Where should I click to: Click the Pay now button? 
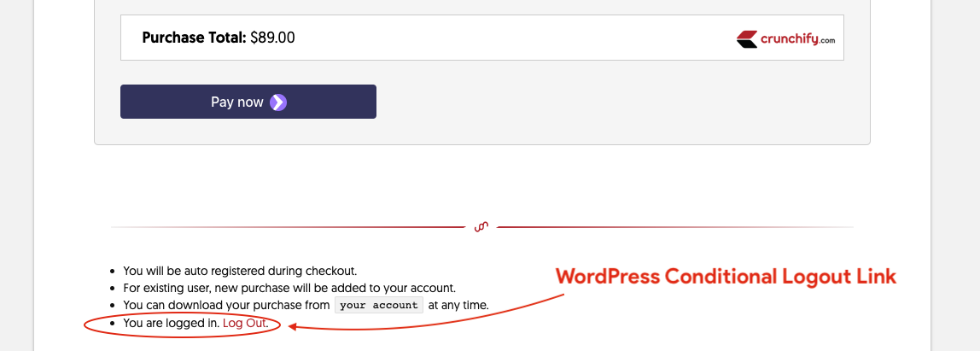coord(248,102)
